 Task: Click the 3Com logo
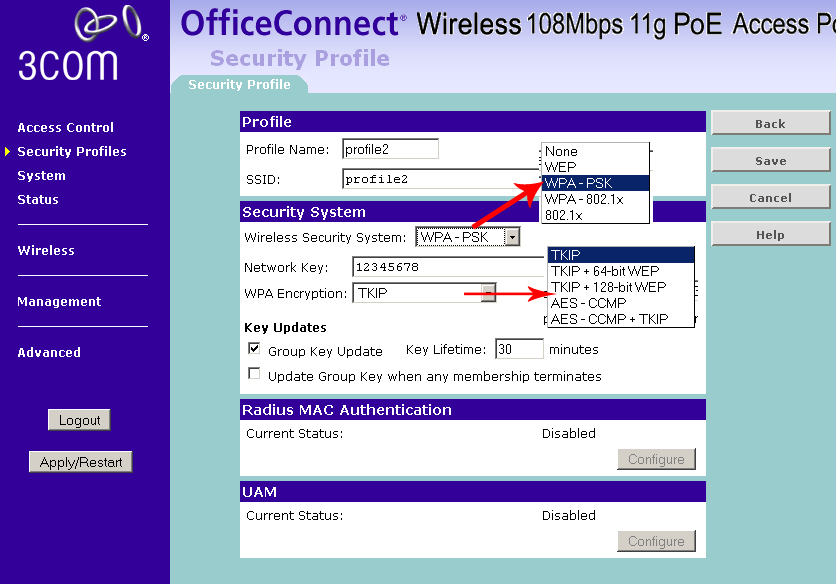(x=83, y=44)
